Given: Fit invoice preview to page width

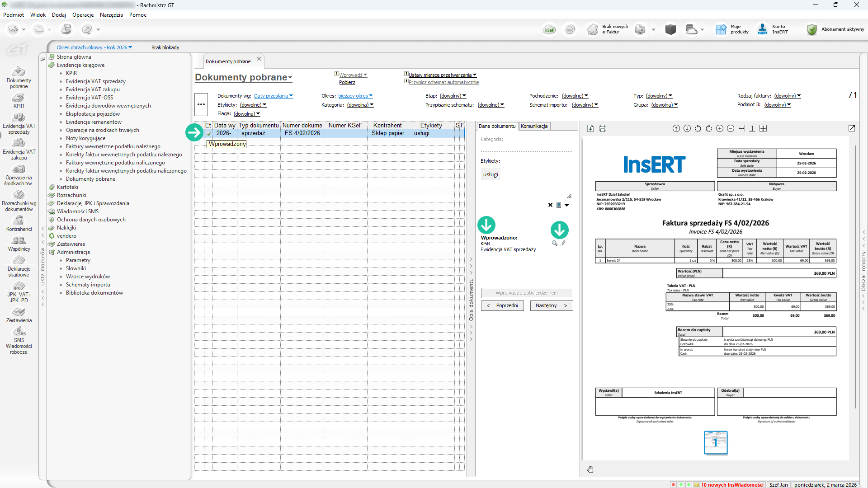Looking at the screenshot, I should [x=741, y=129].
